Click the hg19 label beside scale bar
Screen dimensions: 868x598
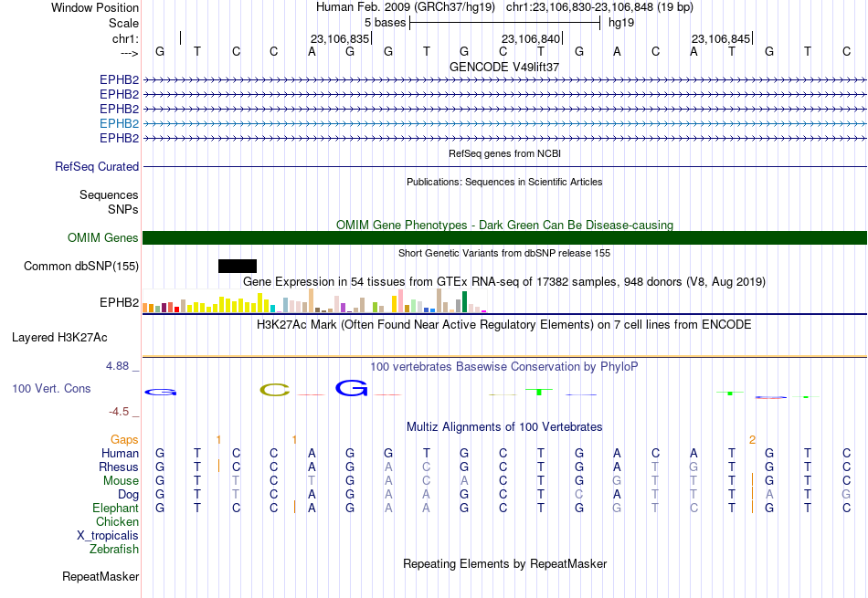pyautogui.click(x=621, y=23)
